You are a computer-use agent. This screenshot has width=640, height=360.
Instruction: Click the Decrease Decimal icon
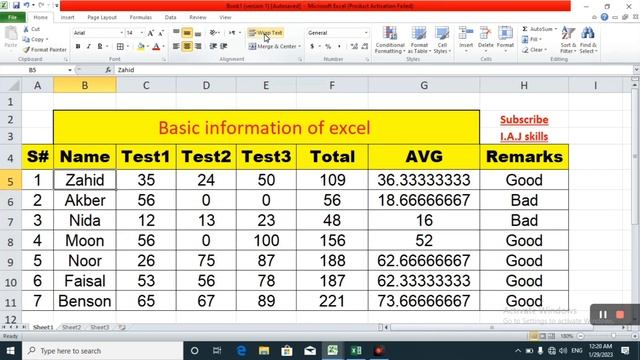[365, 47]
